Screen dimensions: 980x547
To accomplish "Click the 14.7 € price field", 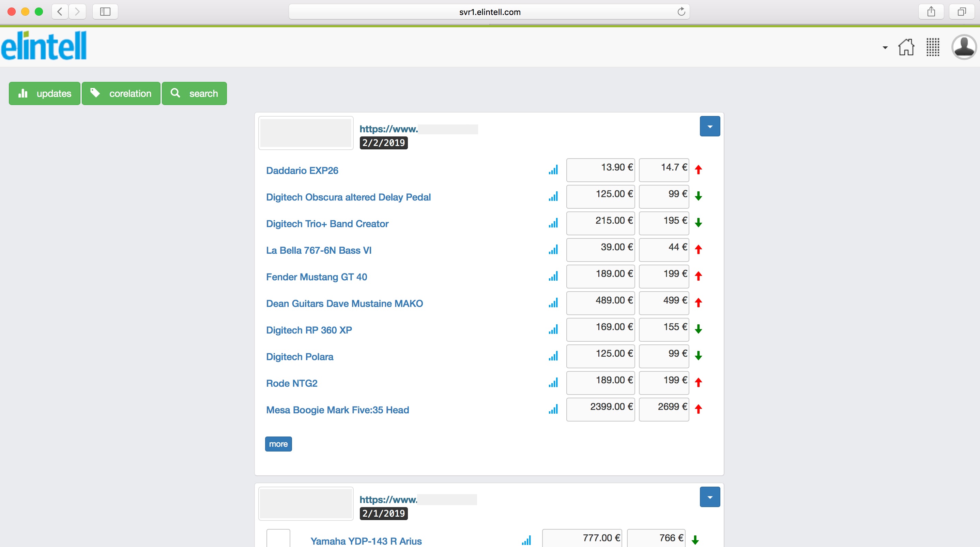I will click(x=664, y=170).
